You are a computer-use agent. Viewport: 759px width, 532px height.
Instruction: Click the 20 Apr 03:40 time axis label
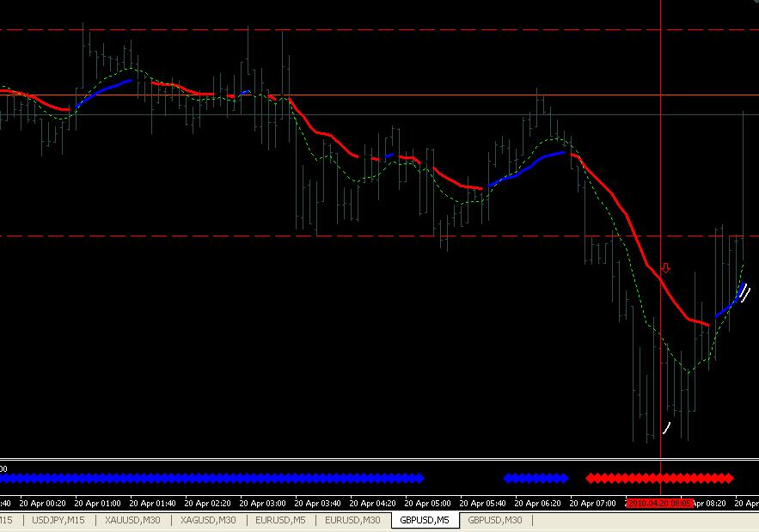(317, 504)
